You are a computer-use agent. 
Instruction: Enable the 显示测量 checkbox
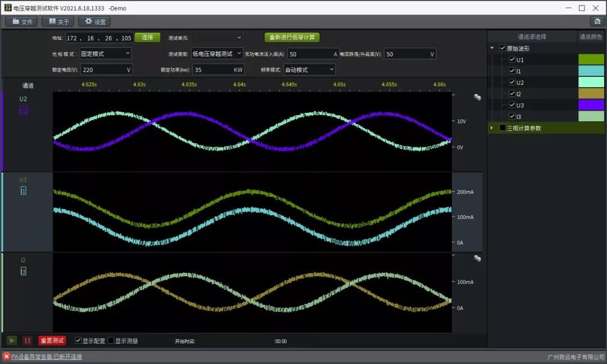click(x=111, y=340)
